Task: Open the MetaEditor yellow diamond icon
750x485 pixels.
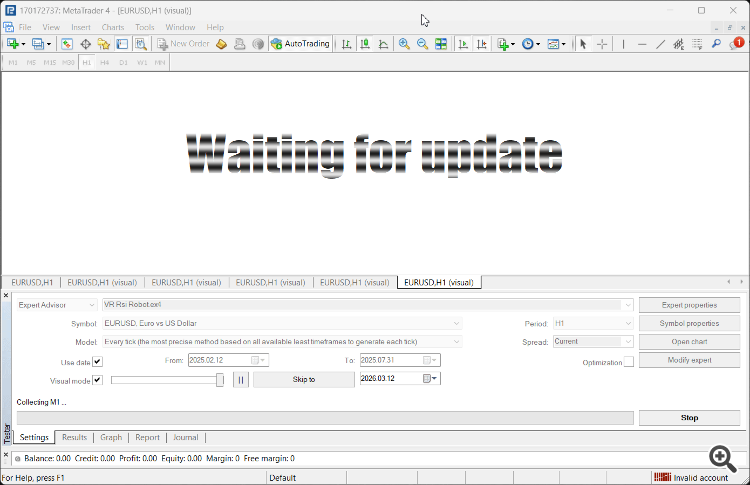Action: point(221,44)
